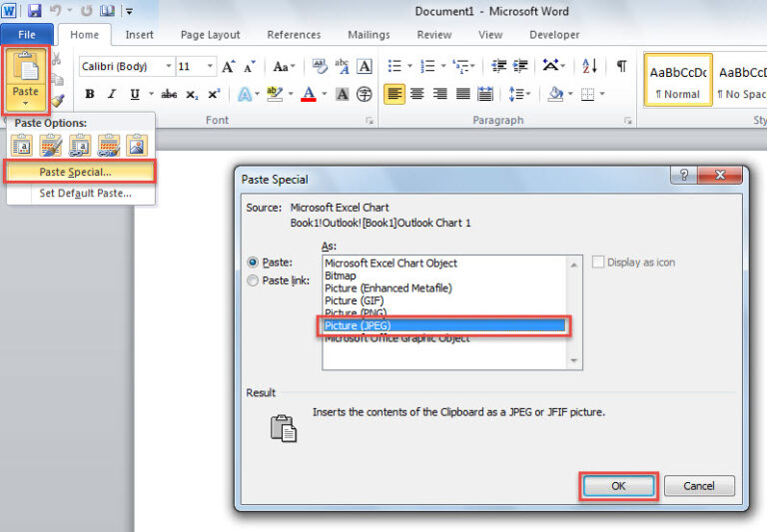
Task: Center align the paragraph text
Action: pos(416,95)
